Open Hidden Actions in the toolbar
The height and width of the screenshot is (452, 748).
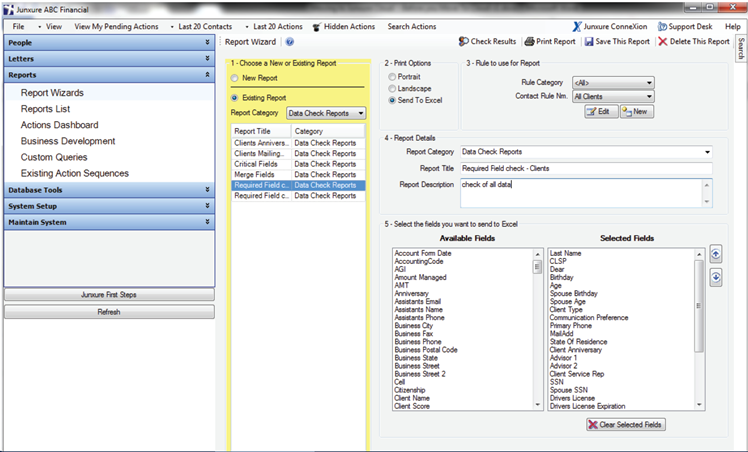point(344,27)
